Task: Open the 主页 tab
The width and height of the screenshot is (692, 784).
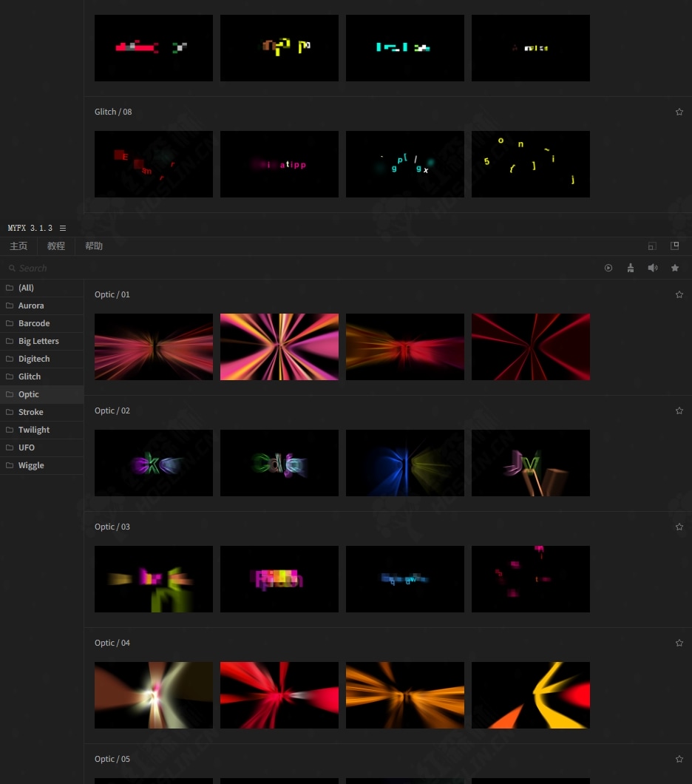Action: point(18,246)
